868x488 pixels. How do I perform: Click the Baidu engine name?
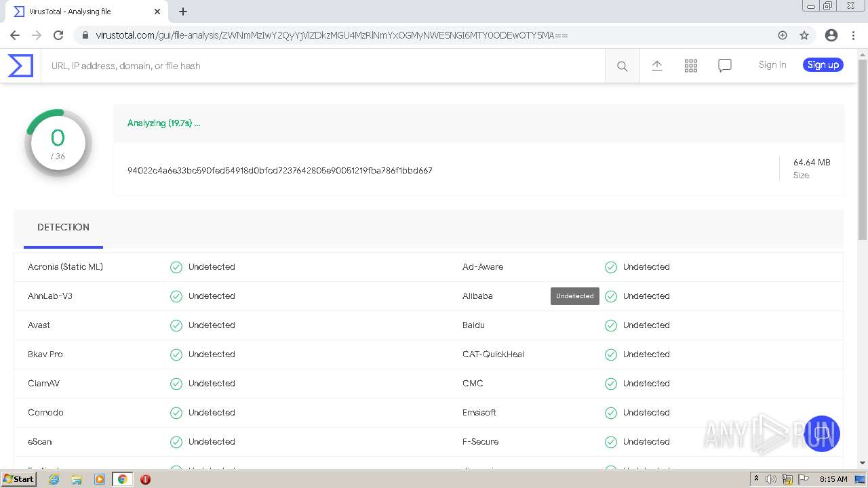point(473,325)
